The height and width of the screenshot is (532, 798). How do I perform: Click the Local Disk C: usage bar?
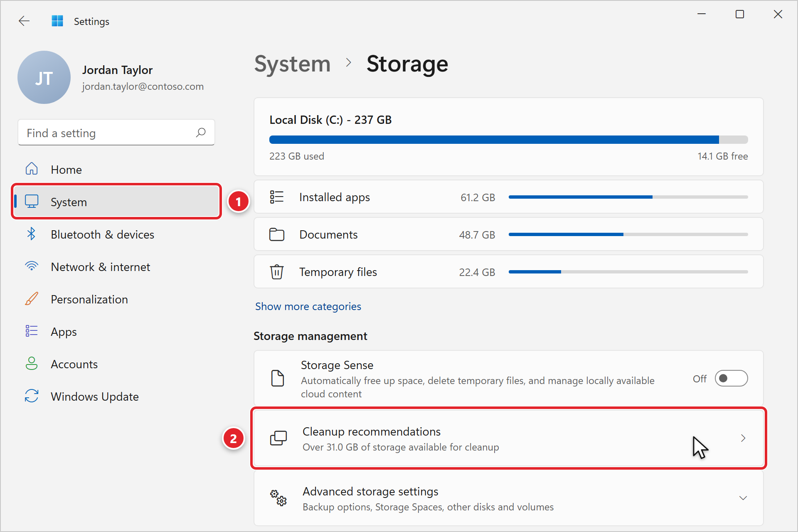[x=508, y=140]
